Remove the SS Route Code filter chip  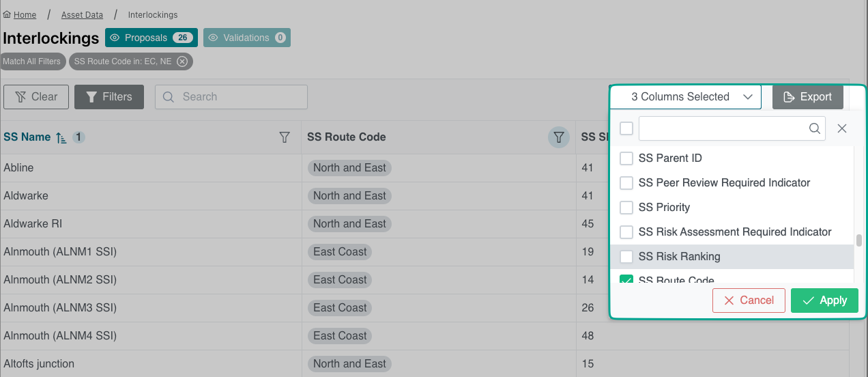coord(182,61)
